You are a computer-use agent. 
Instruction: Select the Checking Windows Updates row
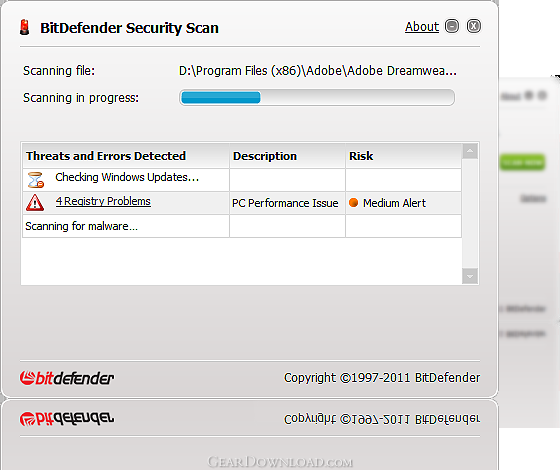242,180
